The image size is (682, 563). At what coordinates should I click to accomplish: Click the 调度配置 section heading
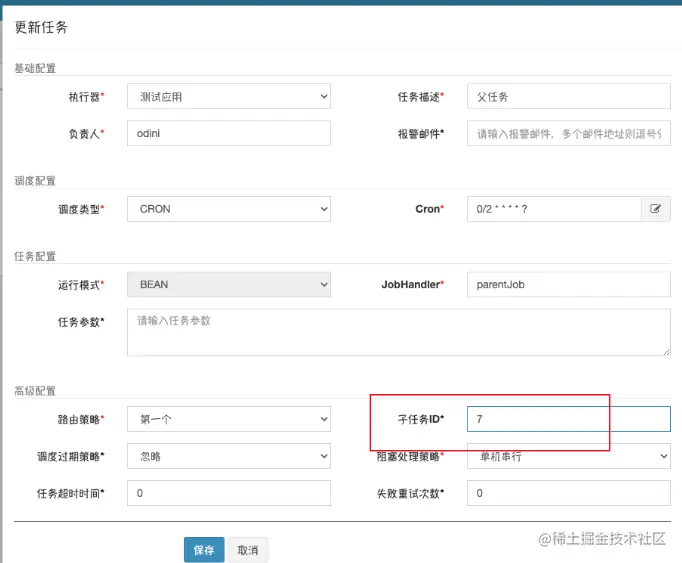click(x=35, y=181)
